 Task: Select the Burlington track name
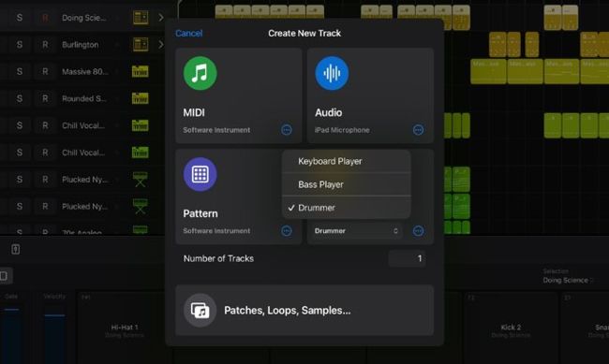tap(80, 45)
